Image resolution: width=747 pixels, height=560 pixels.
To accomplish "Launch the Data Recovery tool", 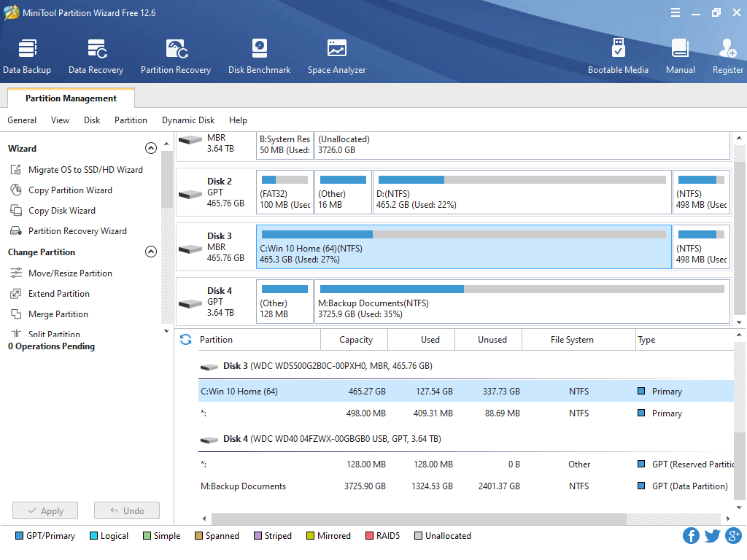I will click(96, 57).
